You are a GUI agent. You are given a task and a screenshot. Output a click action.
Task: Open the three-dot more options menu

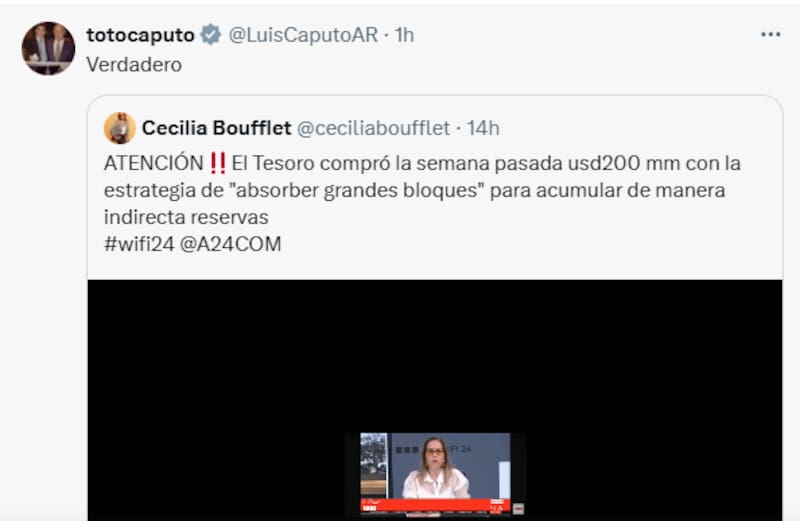click(x=770, y=34)
